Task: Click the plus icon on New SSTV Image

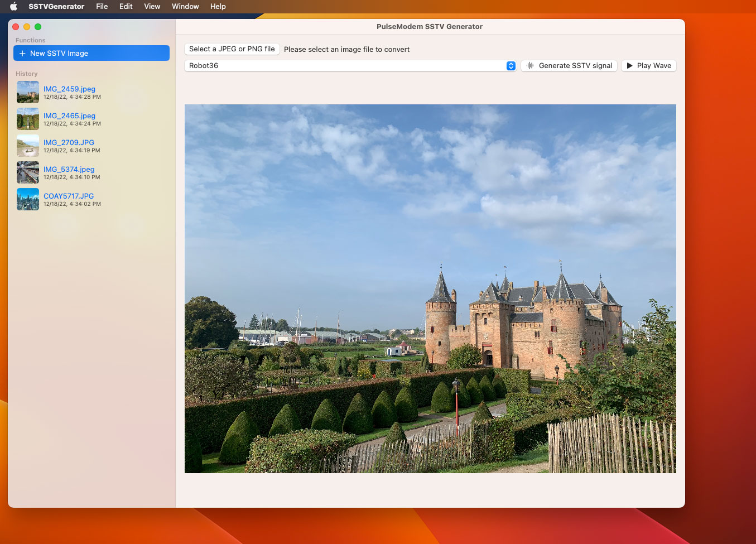Action: (x=22, y=53)
